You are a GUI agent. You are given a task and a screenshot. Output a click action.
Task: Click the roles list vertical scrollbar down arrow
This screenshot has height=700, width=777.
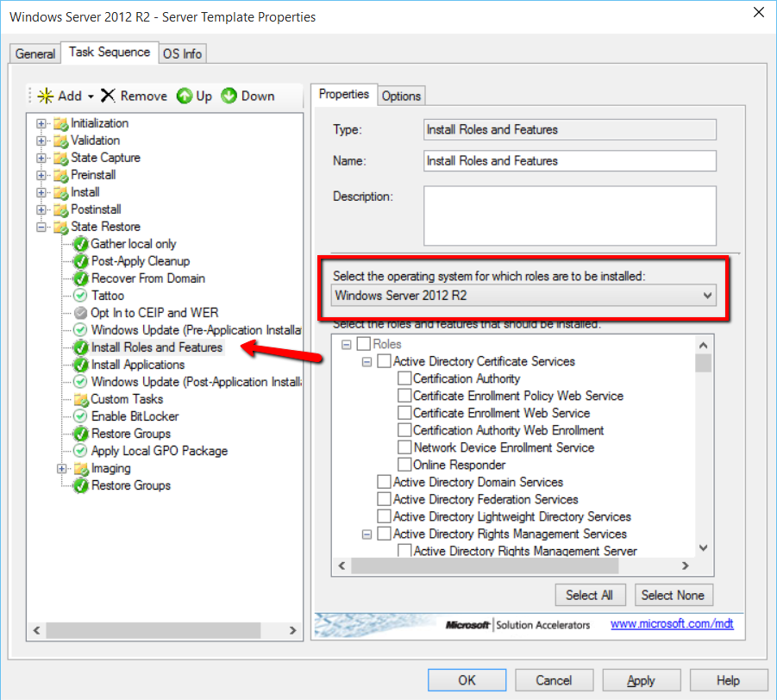pyautogui.click(x=704, y=548)
